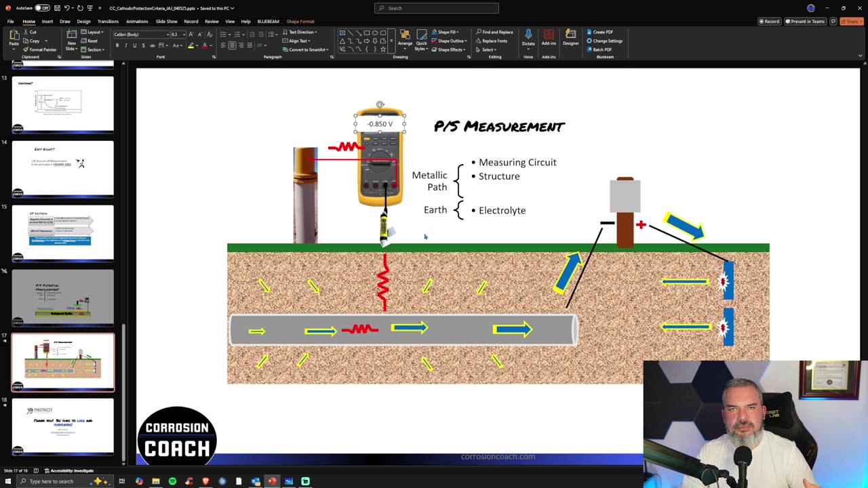This screenshot has width=868, height=488.
Task: Center the paragraph text
Action: [x=232, y=45]
